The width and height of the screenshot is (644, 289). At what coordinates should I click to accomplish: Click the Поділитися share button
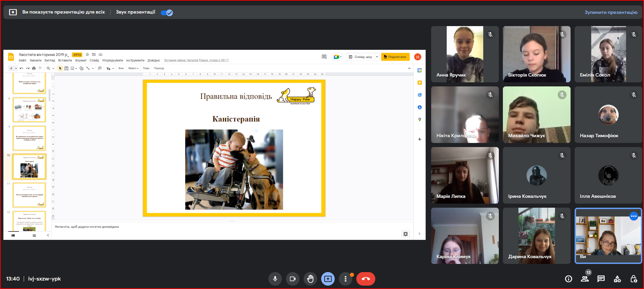point(395,57)
